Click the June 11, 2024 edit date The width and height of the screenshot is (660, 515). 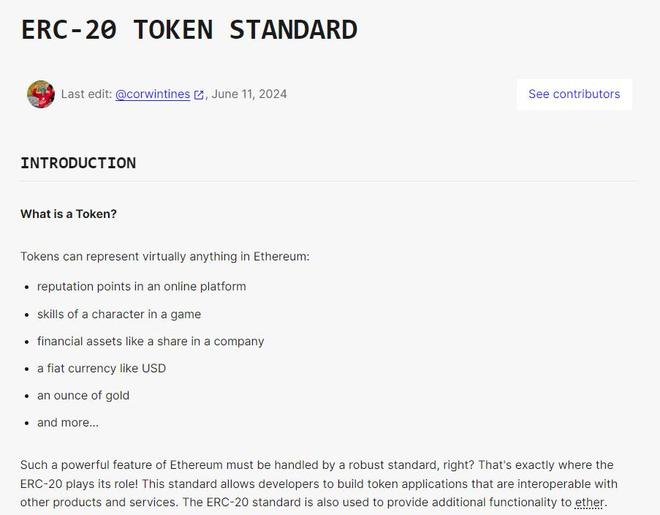coord(249,94)
